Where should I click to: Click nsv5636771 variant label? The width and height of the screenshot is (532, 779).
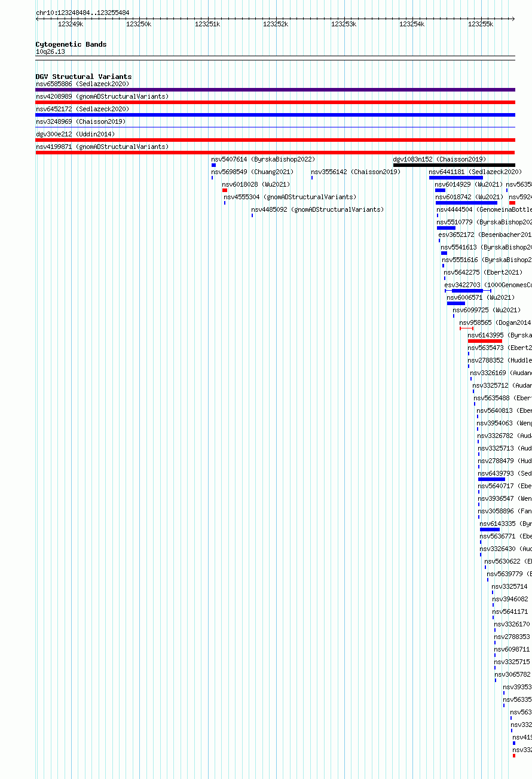pos(506,536)
